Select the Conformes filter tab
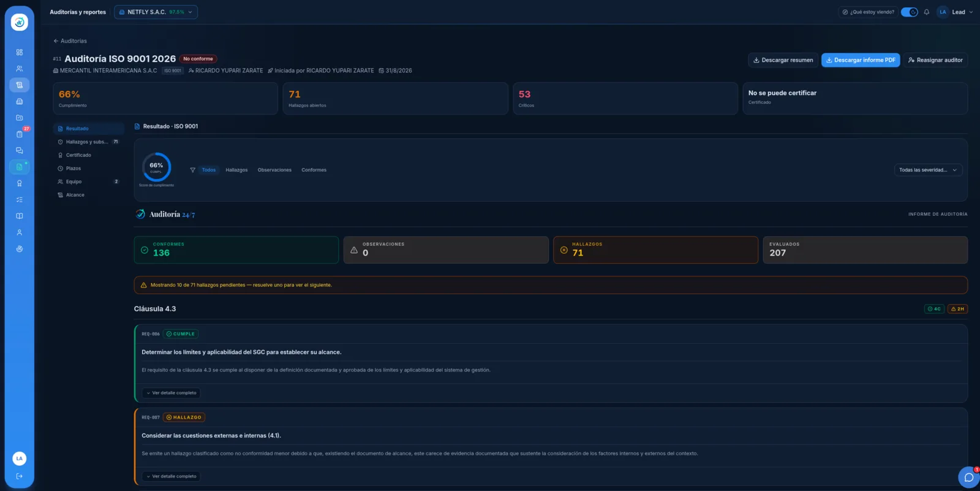Viewport: 980px width, 491px height. coord(314,170)
